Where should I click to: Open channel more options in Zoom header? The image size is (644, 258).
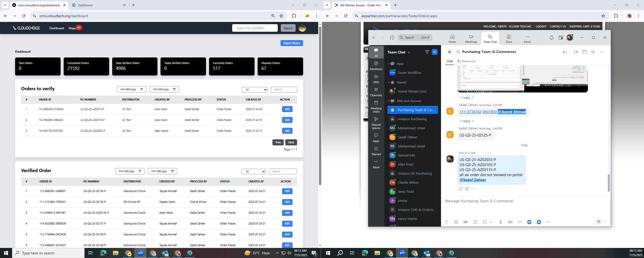[602, 52]
